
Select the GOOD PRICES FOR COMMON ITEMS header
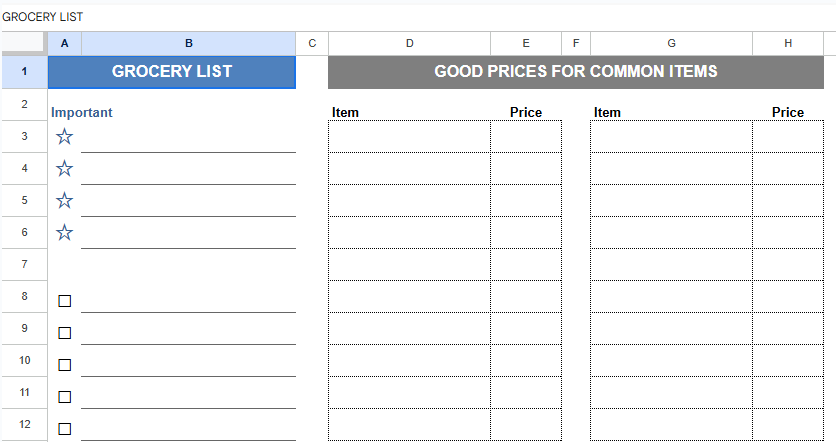pyautogui.click(x=575, y=72)
